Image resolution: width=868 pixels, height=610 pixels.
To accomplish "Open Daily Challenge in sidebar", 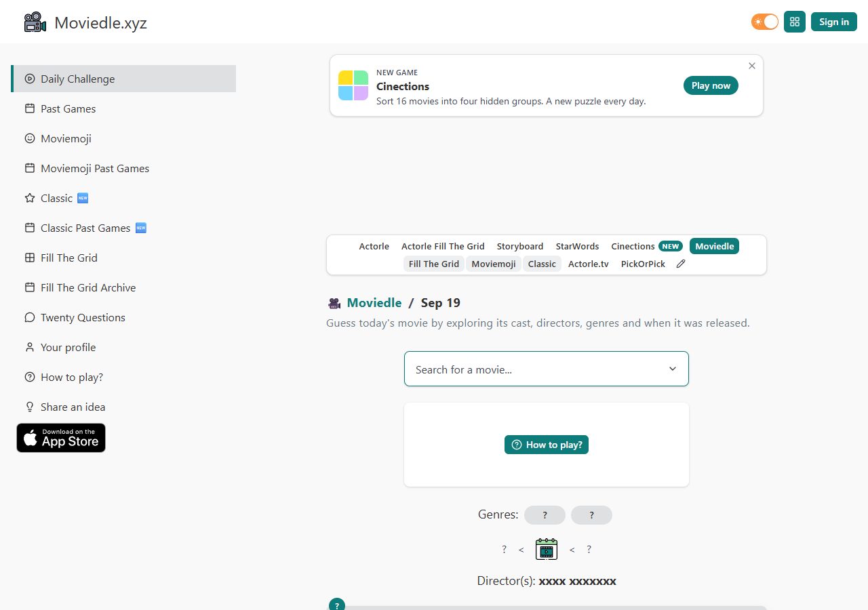I will [123, 79].
